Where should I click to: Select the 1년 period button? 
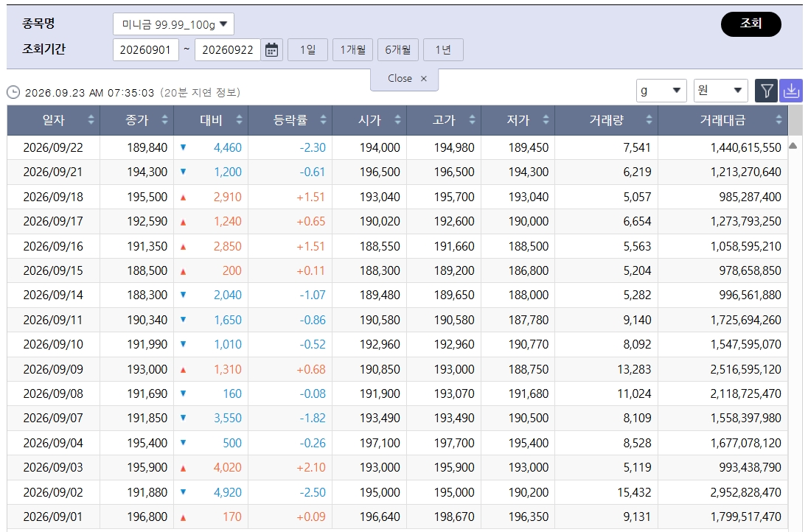pos(443,50)
